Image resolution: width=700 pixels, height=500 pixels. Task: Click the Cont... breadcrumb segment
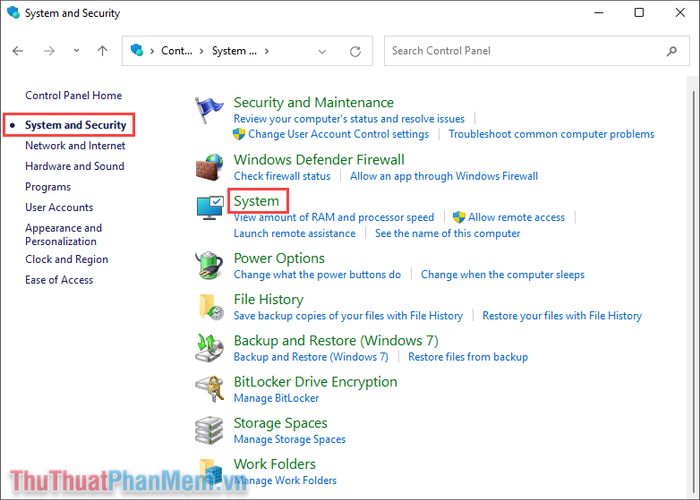tap(177, 51)
